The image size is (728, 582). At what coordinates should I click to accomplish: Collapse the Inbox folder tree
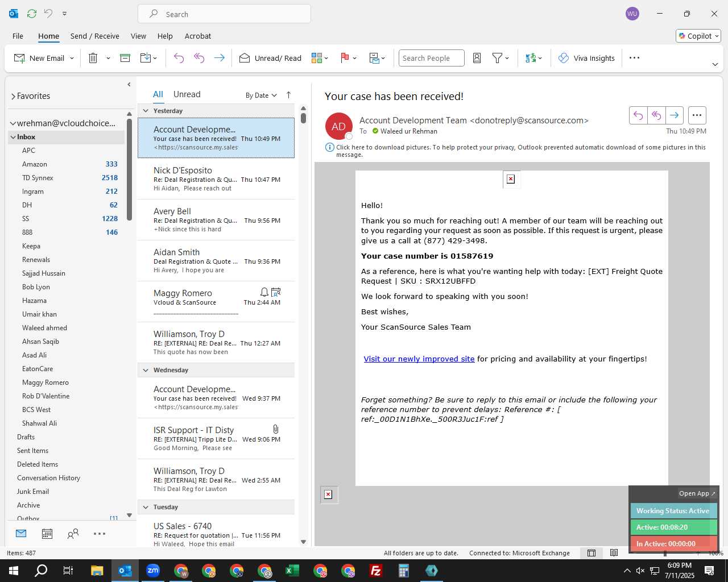pyautogui.click(x=13, y=137)
